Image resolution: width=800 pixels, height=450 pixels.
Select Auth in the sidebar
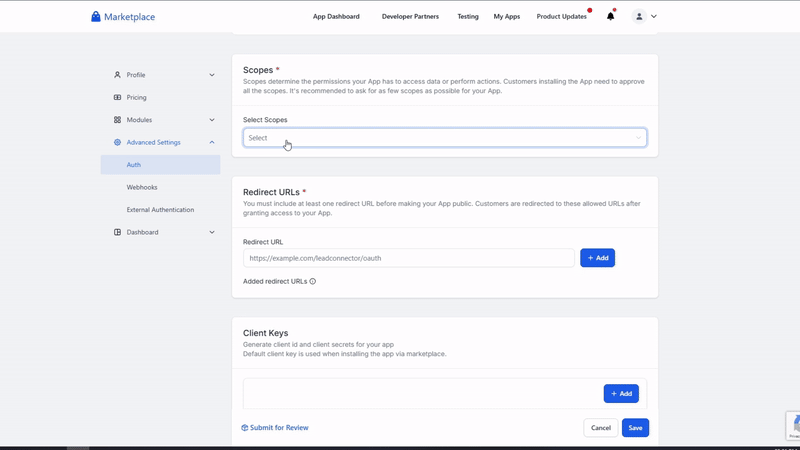(x=160, y=165)
